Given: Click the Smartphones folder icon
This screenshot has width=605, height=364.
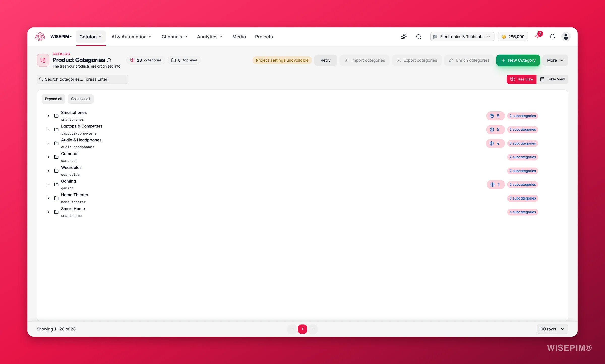Looking at the screenshot, I should 56,116.
